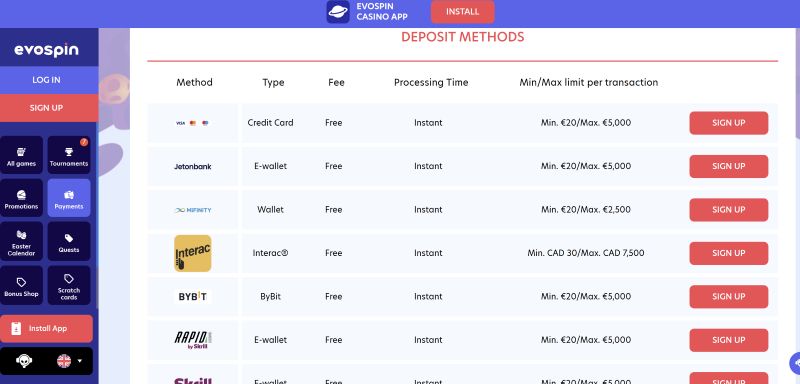800x384 pixels.
Task: Click the Tournaments notification badge
Action: pyautogui.click(x=84, y=142)
